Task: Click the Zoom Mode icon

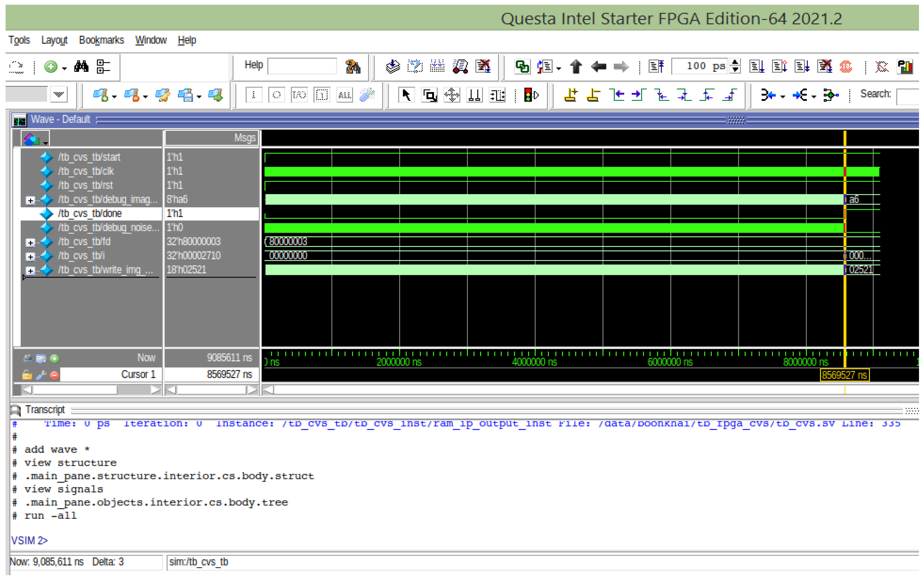Action: [430, 95]
